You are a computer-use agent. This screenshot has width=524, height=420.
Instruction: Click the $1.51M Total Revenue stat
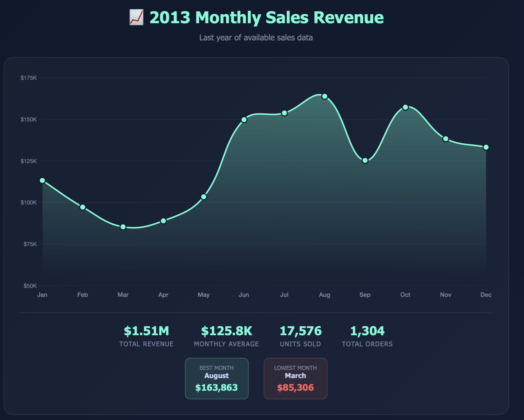(x=146, y=331)
